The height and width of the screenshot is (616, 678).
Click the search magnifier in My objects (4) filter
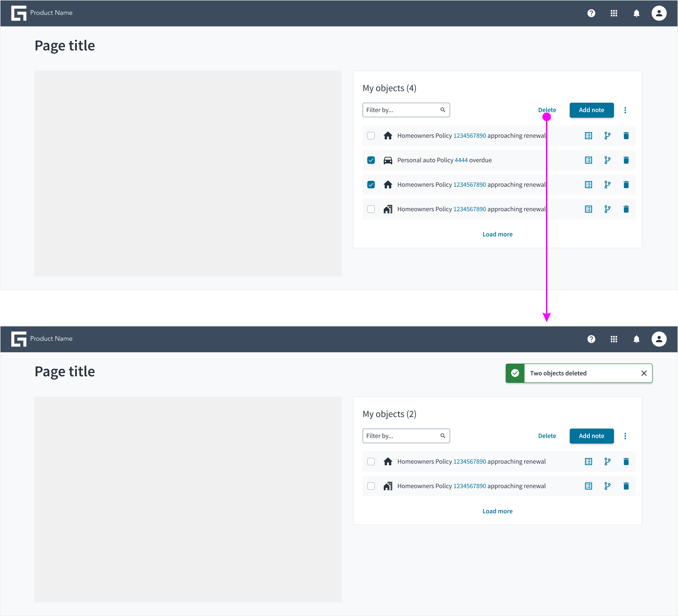pos(443,110)
